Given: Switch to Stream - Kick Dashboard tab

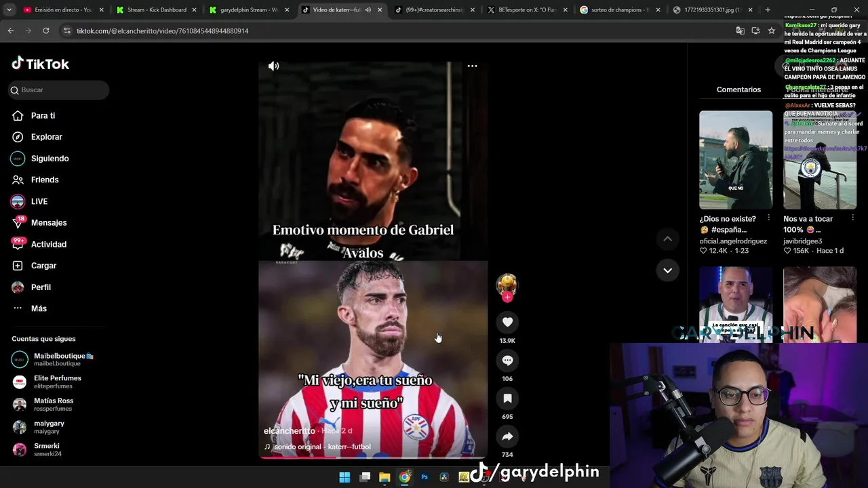Looking at the screenshot, I should [x=156, y=10].
